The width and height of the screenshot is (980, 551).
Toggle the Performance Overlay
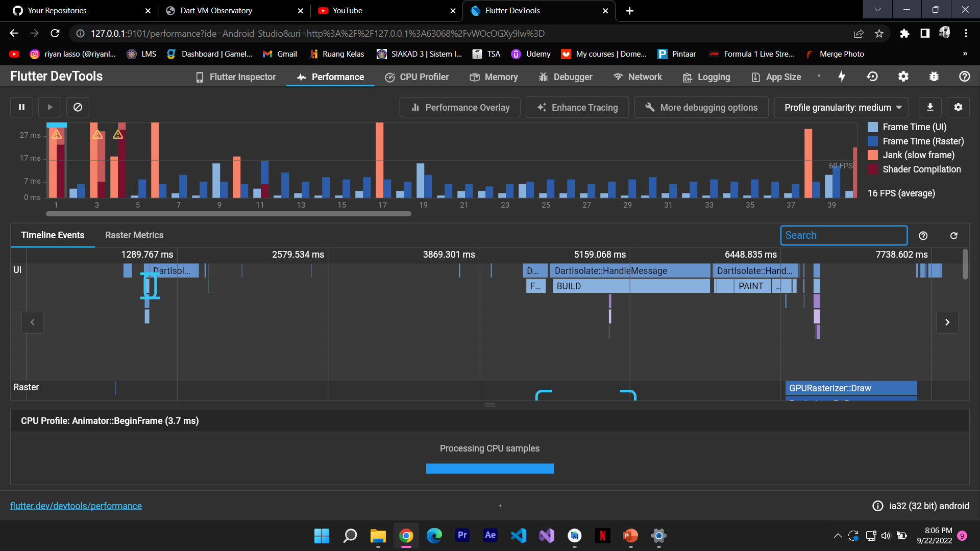[460, 108]
